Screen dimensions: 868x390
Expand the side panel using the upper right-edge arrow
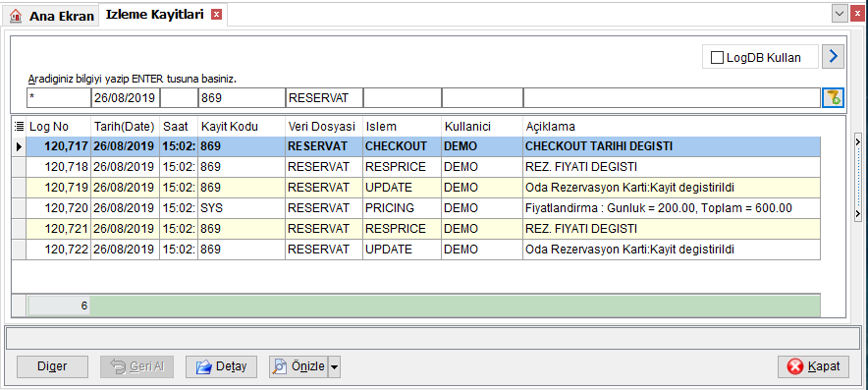pyautogui.click(x=858, y=141)
